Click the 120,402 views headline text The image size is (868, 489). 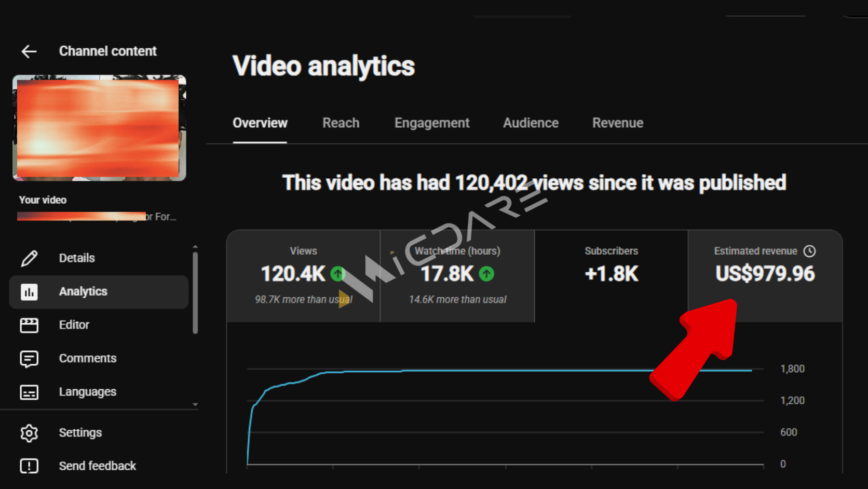[x=534, y=183]
